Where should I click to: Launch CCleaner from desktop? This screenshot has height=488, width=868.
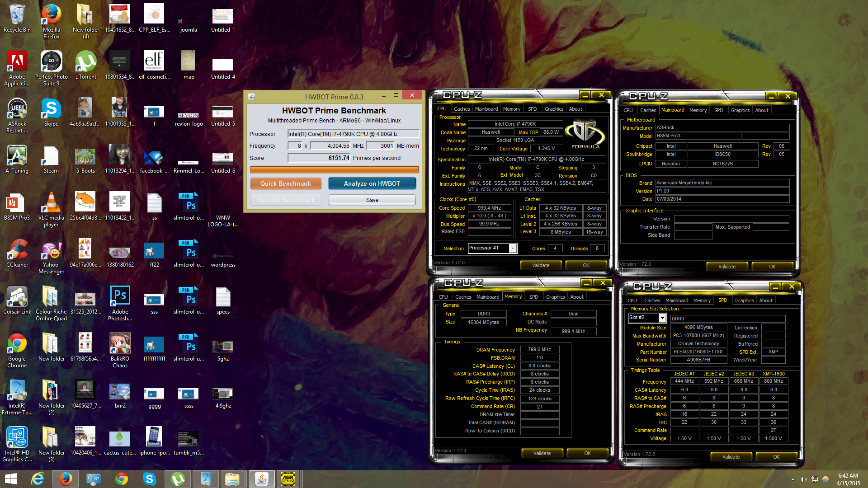click(17, 253)
